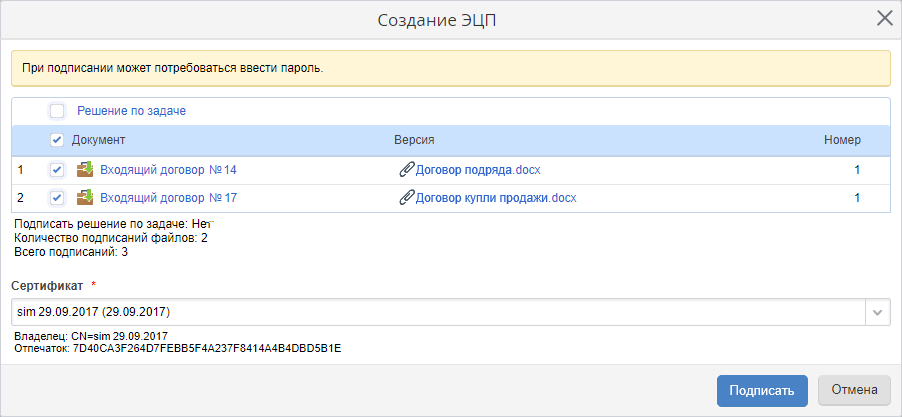This screenshot has width=902, height=417.
Task: Open the Входящий договор №14 link
Action: [168, 170]
